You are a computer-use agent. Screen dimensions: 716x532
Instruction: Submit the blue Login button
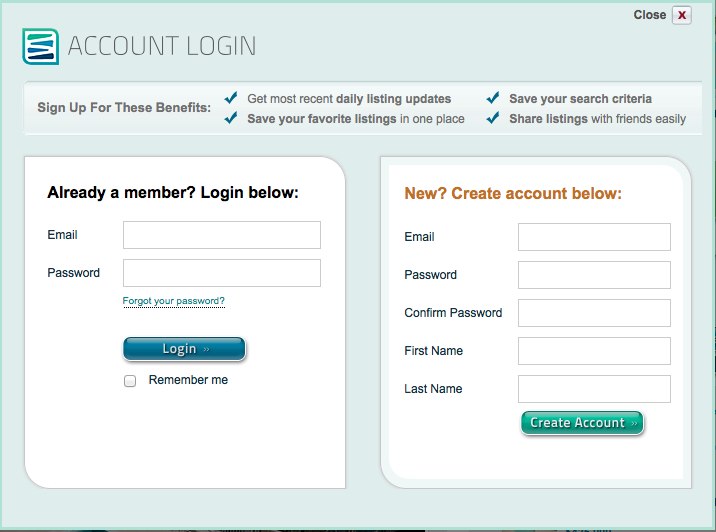click(184, 349)
